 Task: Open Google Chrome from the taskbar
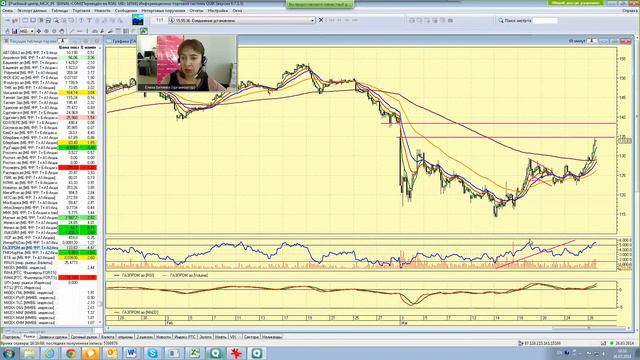(x=70, y=353)
